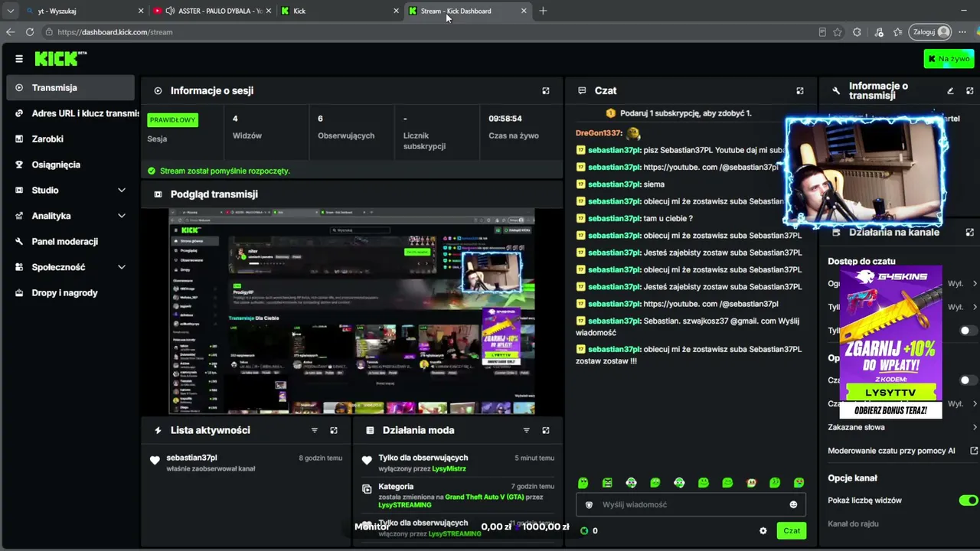Click the Zaloguj profile button
980x551 pixels.
[930, 32]
